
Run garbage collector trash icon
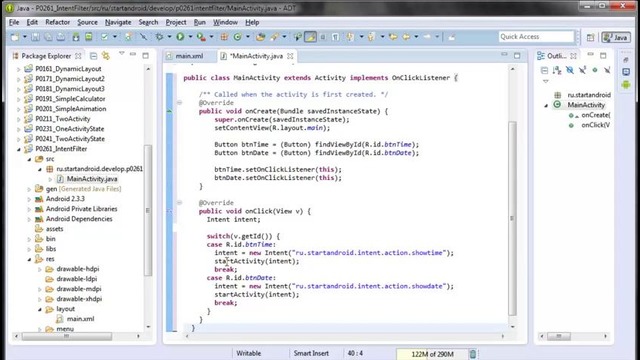click(x=473, y=354)
